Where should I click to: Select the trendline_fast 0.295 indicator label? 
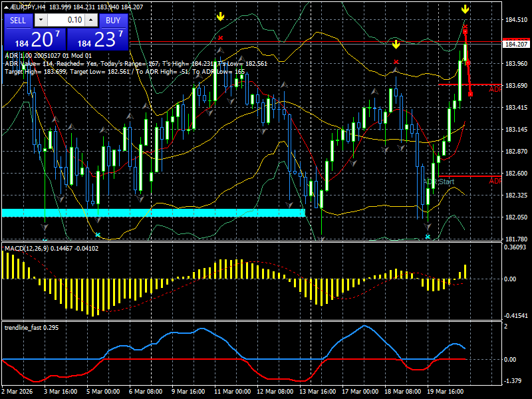(x=31, y=328)
